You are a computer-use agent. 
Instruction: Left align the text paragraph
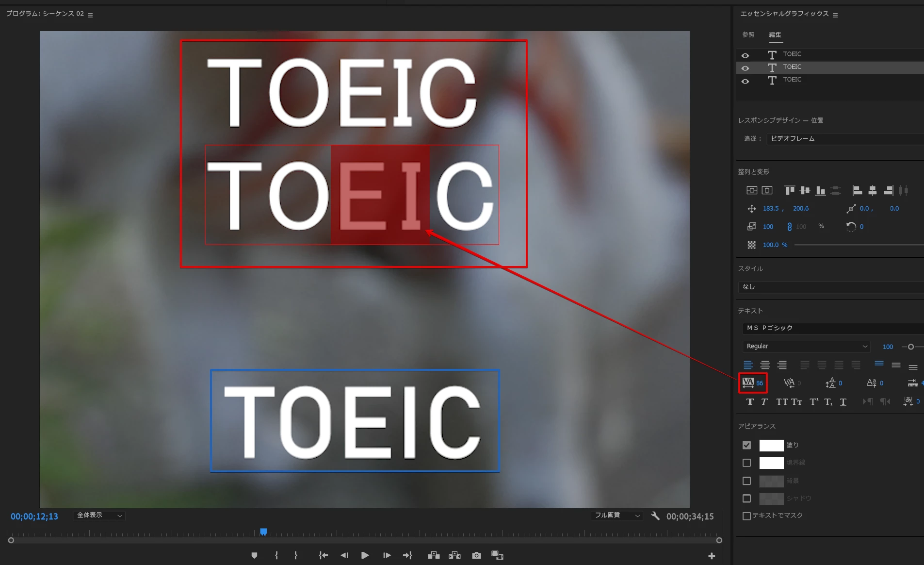748,365
